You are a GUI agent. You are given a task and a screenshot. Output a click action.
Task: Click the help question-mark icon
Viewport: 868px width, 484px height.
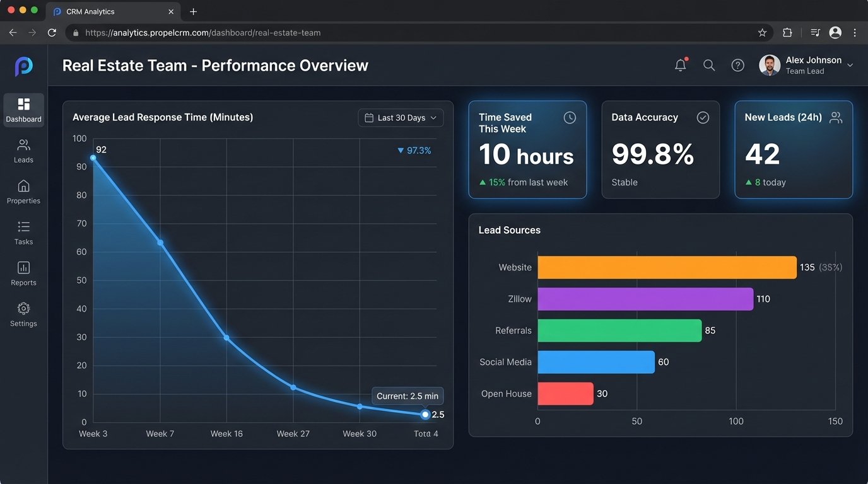point(738,65)
